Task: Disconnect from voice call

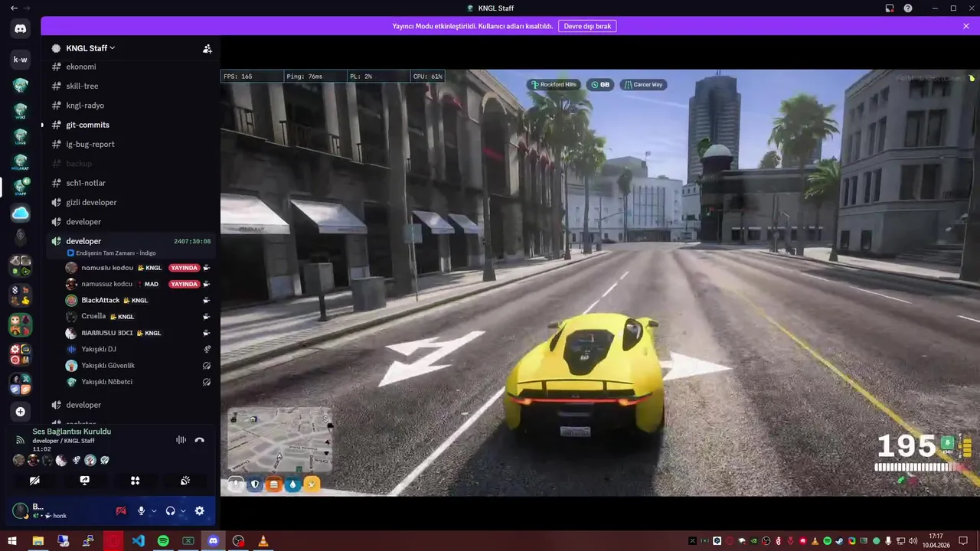Action: point(200,440)
